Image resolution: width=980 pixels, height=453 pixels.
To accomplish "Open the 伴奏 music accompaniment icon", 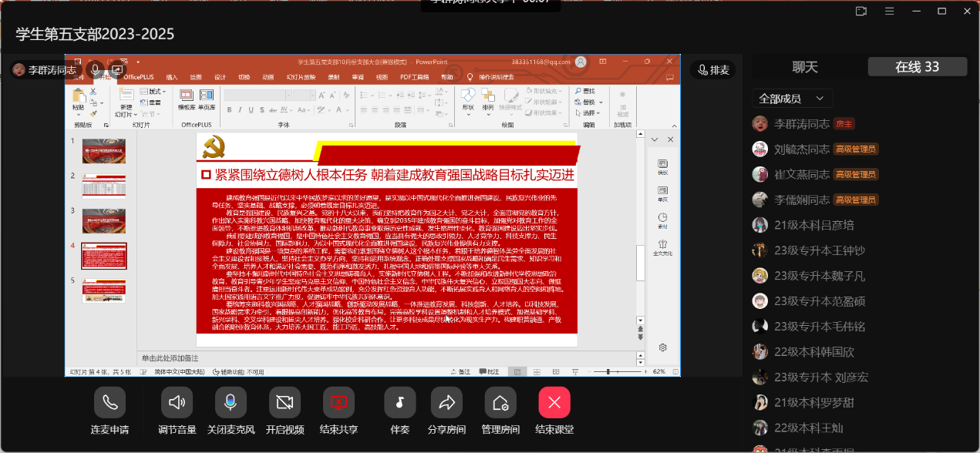I will coord(399,402).
